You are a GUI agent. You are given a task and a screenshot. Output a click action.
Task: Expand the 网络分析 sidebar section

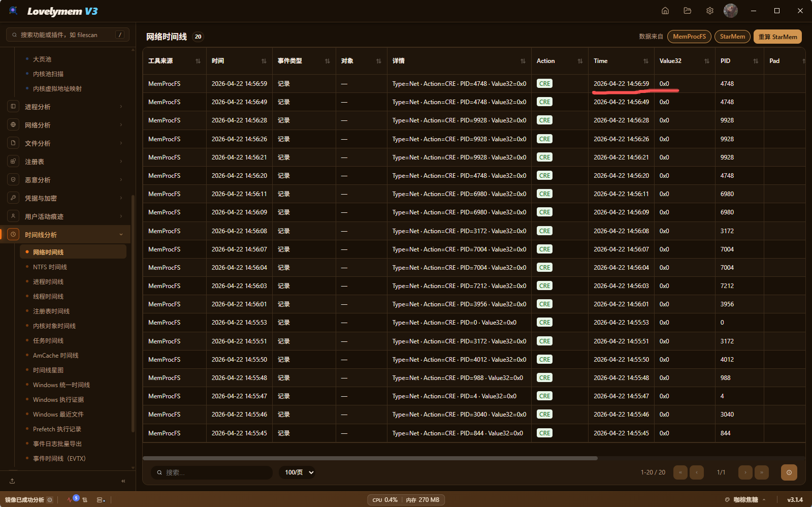tap(66, 125)
